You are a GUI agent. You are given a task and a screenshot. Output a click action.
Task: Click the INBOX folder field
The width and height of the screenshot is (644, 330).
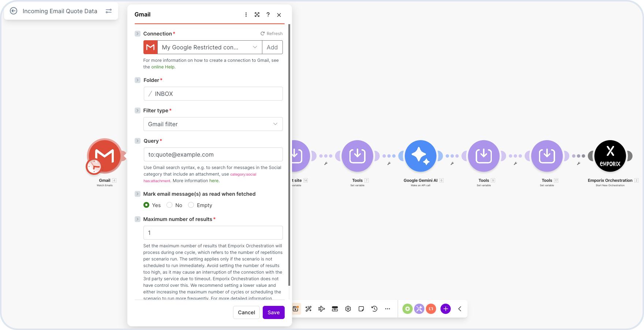pos(213,94)
